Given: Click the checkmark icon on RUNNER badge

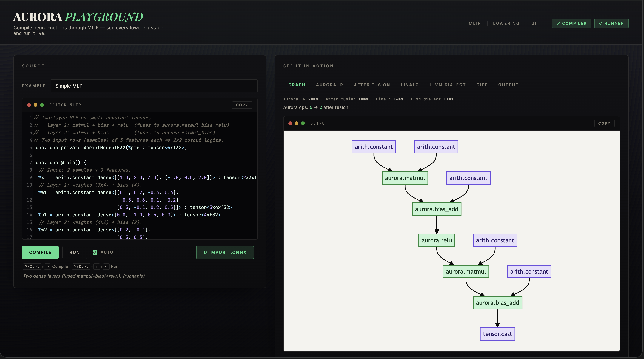Looking at the screenshot, I should [x=600, y=24].
